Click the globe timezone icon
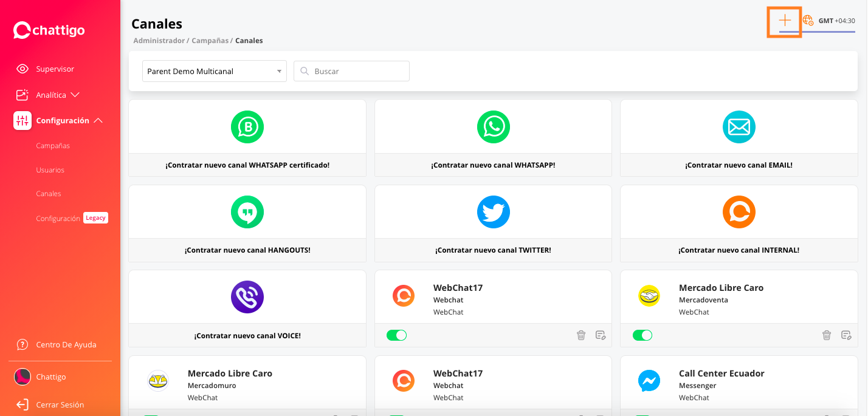This screenshot has height=416, width=868. [x=808, y=21]
